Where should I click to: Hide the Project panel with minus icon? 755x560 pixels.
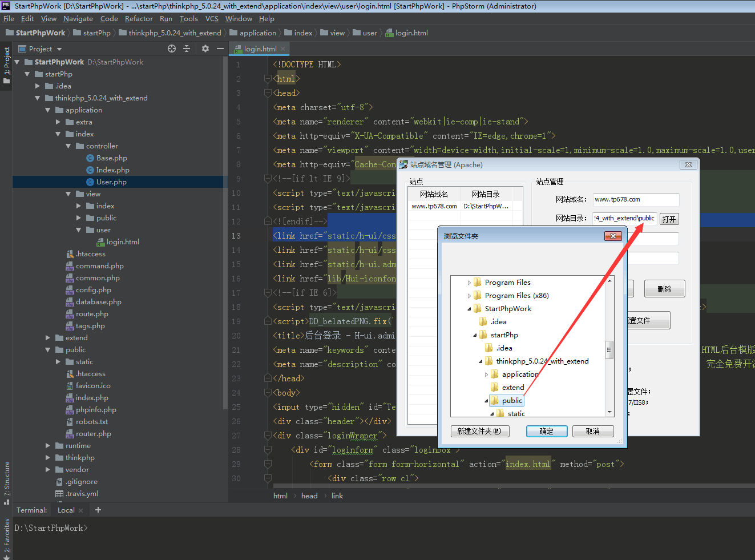(220, 49)
